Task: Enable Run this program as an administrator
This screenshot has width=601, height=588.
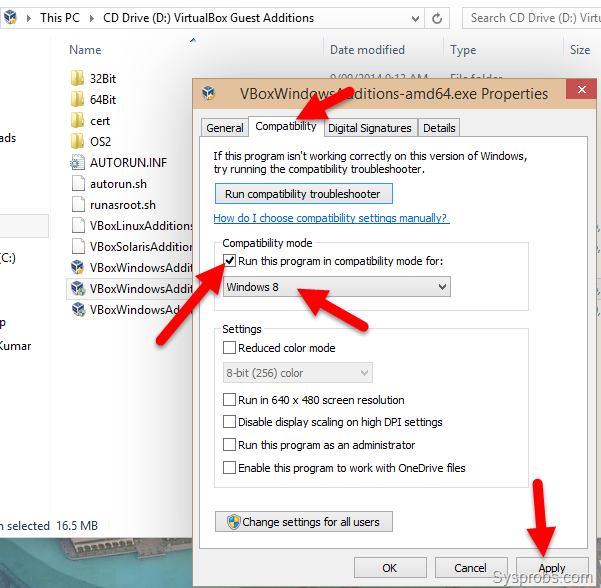Action: [229, 445]
